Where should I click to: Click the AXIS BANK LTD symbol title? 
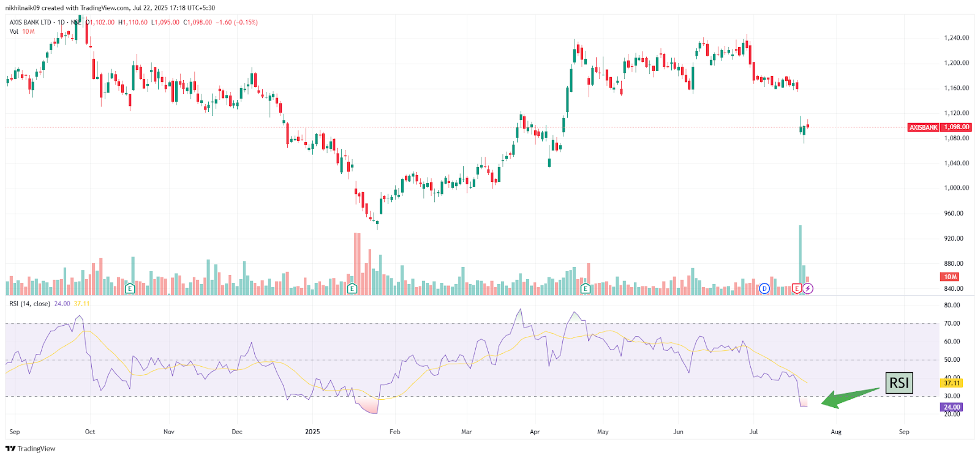[31, 22]
